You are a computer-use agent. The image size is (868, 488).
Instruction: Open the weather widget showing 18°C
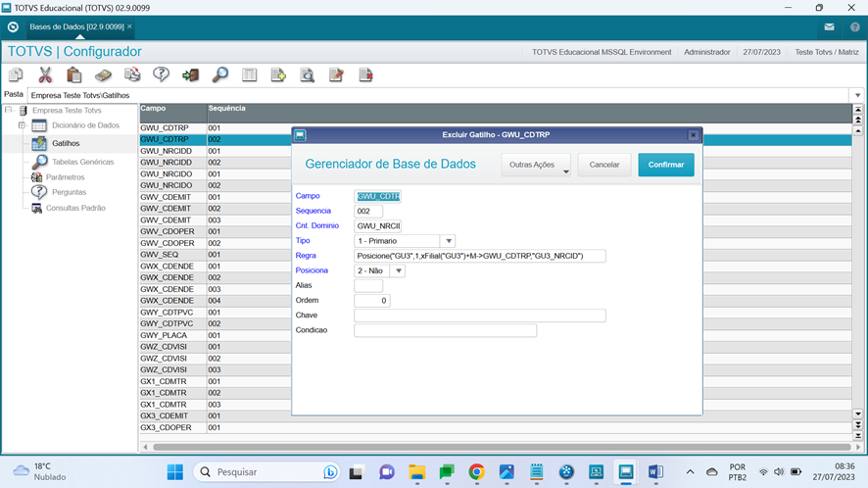[39, 471]
